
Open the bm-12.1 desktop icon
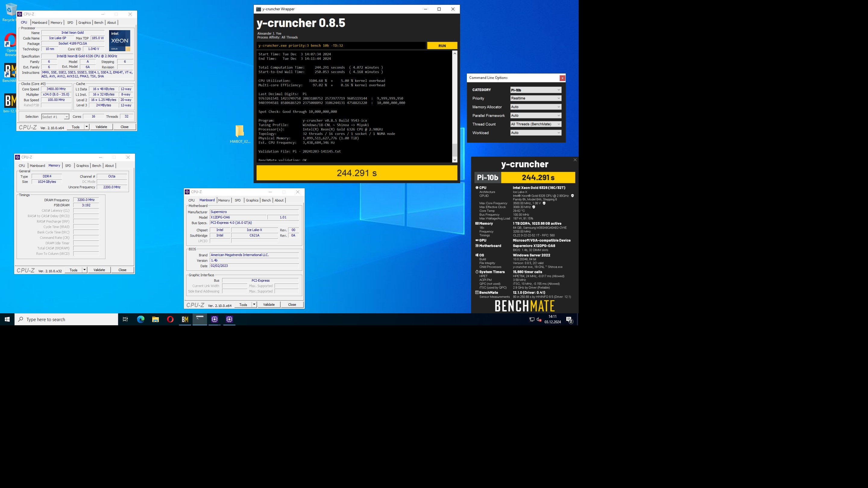pyautogui.click(x=10, y=103)
